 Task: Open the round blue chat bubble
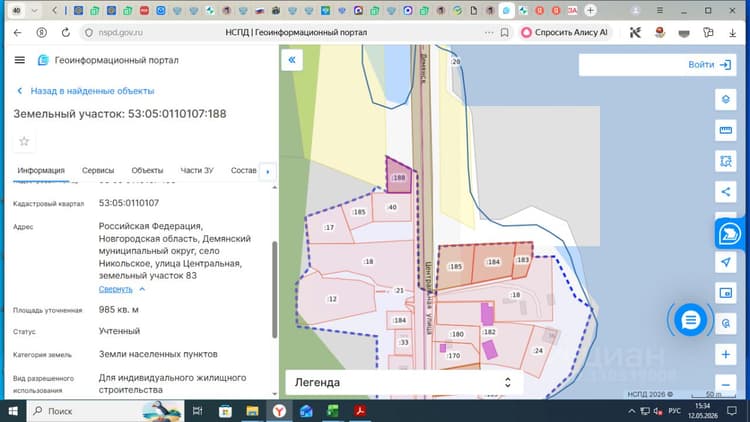point(690,320)
